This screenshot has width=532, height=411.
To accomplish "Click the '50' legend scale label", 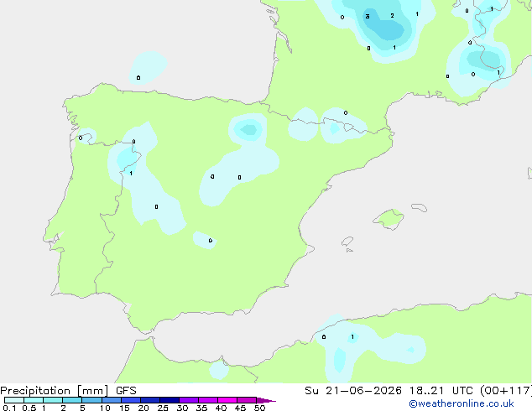I will tap(259, 408).
